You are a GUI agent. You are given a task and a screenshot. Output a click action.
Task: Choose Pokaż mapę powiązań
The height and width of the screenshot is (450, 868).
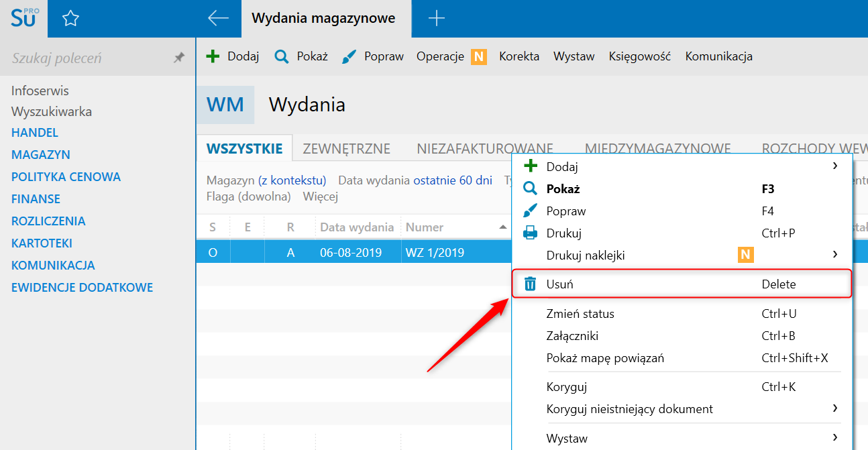pyautogui.click(x=682, y=357)
